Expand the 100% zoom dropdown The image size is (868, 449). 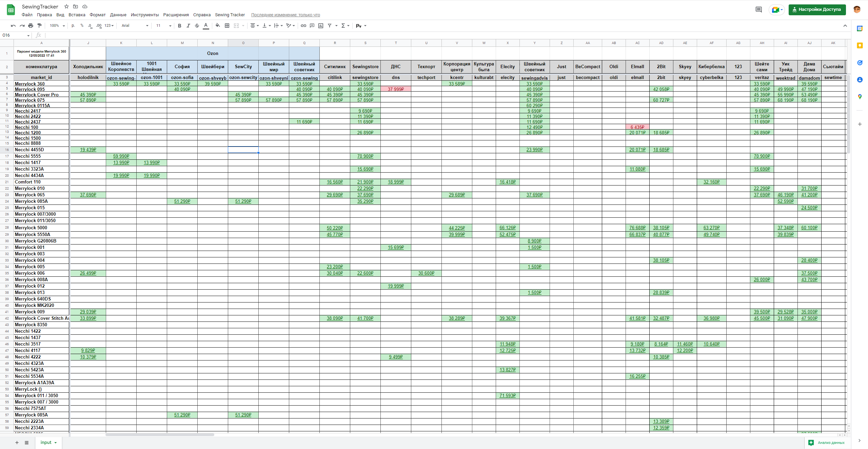57,25
